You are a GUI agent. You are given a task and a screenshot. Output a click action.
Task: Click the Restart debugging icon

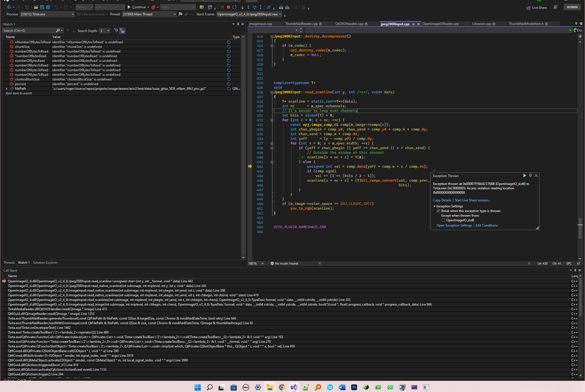pyautogui.click(x=234, y=7)
